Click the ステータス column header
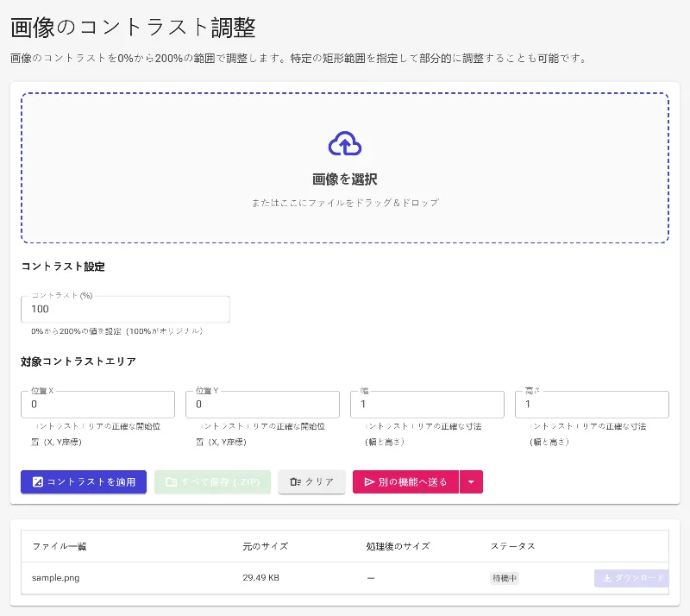690x616 pixels. point(512,546)
